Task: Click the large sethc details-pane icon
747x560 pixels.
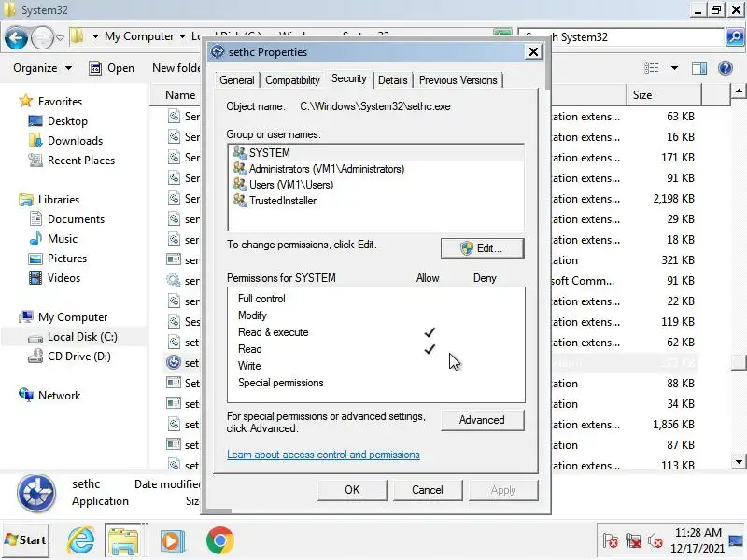Action: click(x=36, y=494)
